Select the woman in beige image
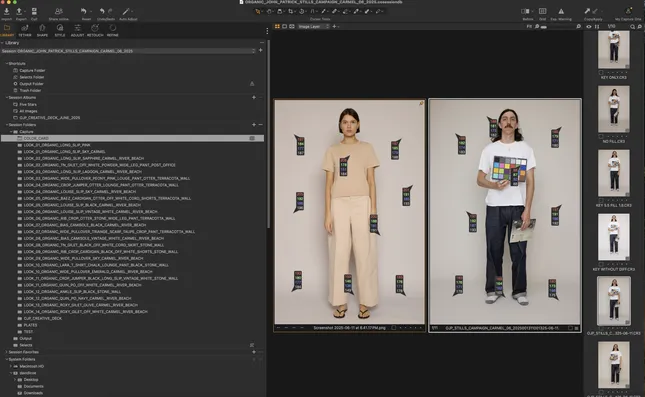Screen dimensions: 645x397 (x=350, y=211)
